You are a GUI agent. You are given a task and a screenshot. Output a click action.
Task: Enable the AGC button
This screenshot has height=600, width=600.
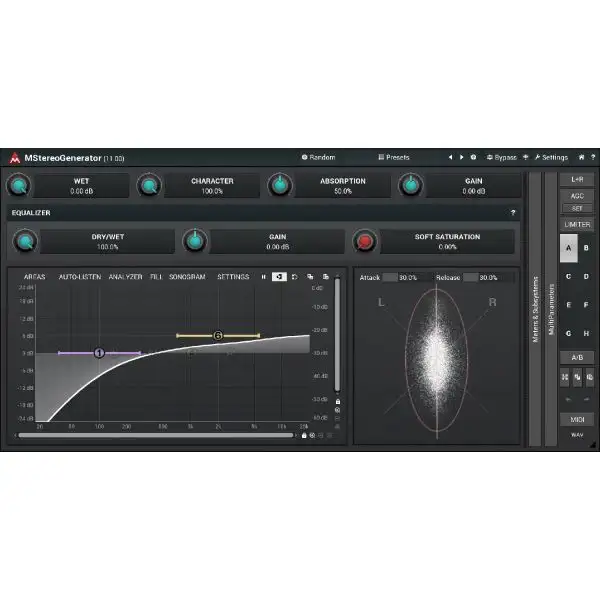pos(577,196)
